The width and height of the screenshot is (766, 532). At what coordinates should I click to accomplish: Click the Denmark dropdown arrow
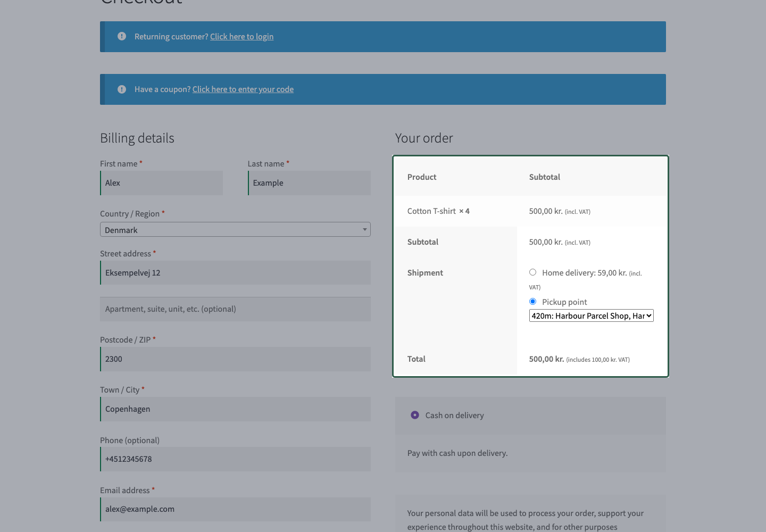[365, 229]
